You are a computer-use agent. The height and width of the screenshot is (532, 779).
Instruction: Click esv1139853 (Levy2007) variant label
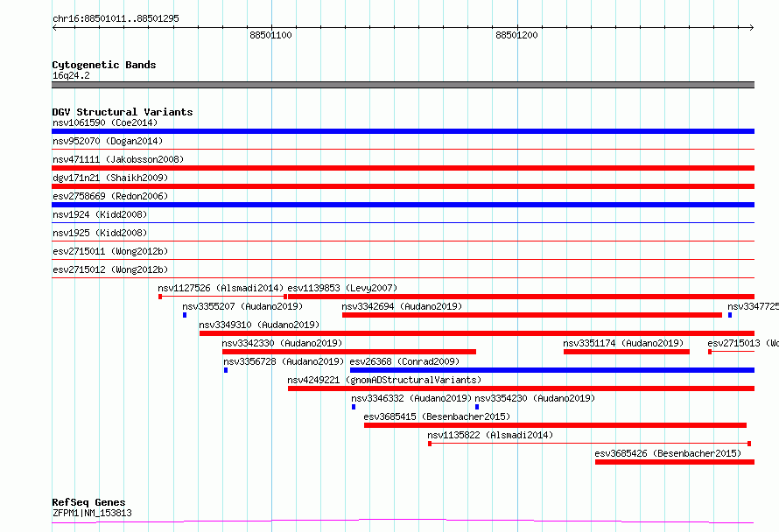342,288
